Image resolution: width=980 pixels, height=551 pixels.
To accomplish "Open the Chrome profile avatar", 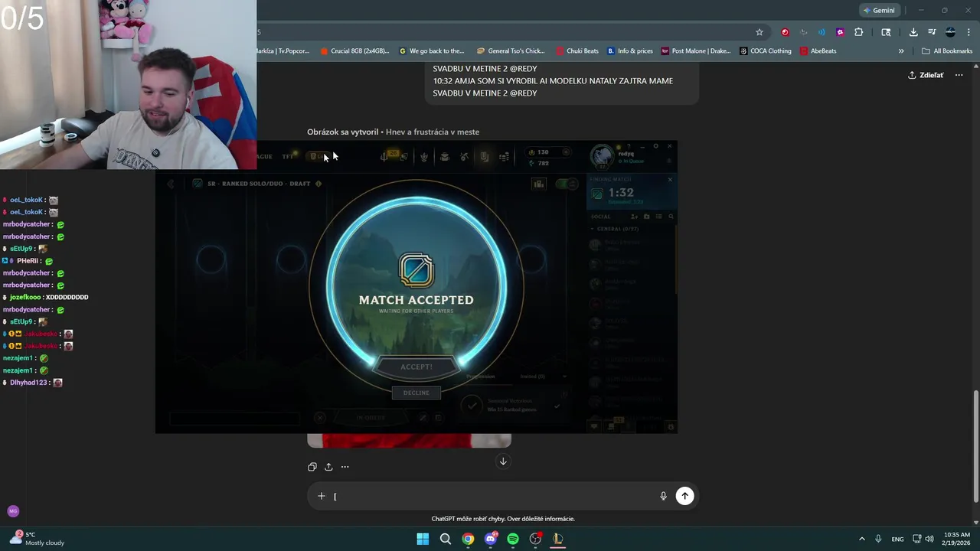I will tap(950, 32).
